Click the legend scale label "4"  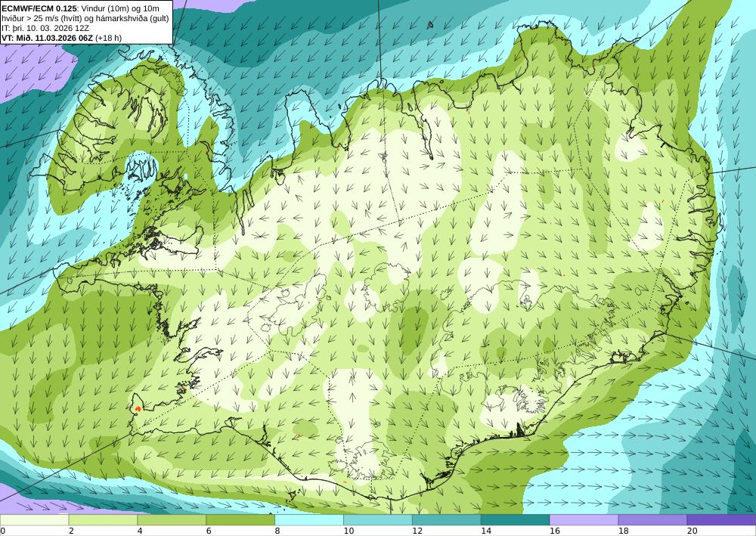140,531
